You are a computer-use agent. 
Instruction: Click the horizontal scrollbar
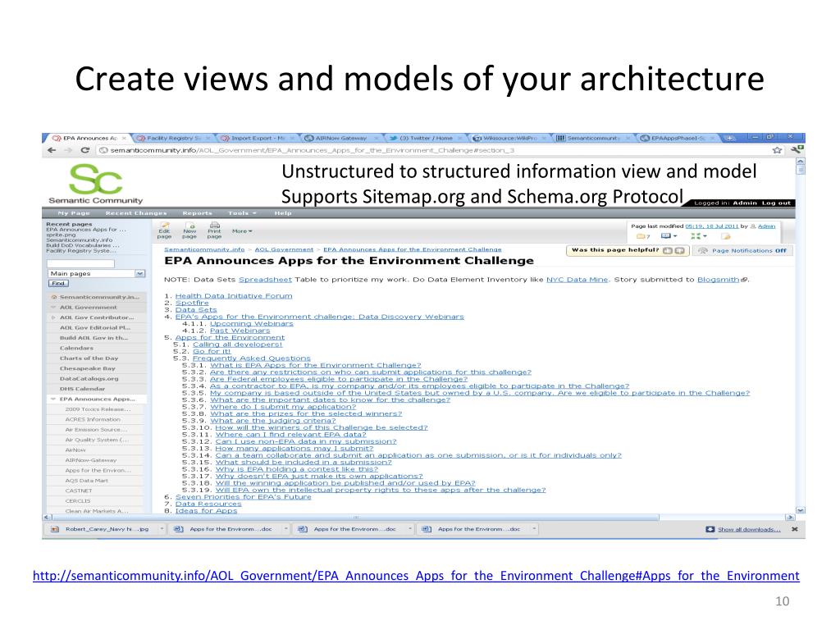pos(355,518)
